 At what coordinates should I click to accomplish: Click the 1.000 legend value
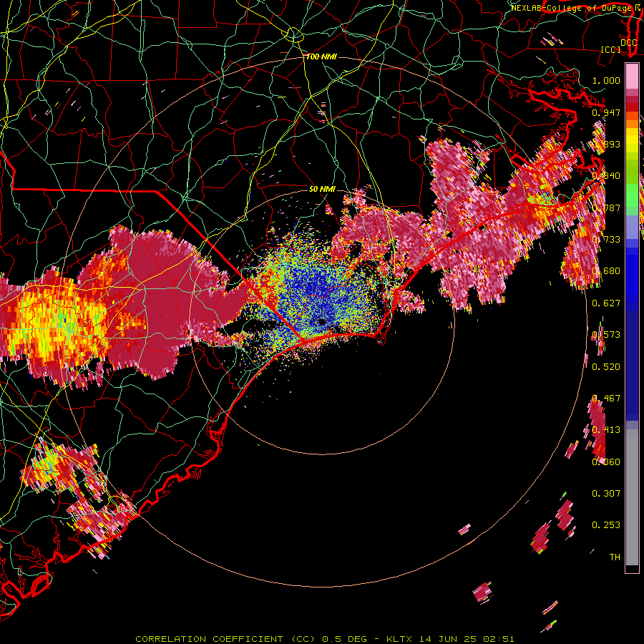606,80
